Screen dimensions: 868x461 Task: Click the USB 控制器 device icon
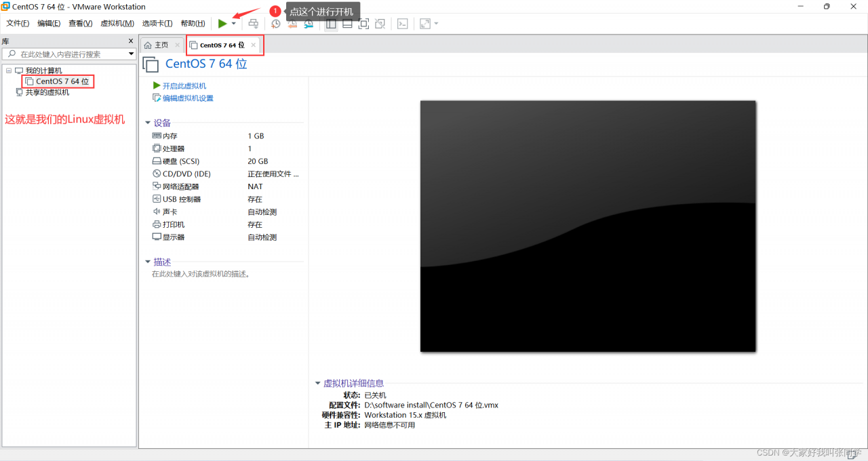[157, 199]
